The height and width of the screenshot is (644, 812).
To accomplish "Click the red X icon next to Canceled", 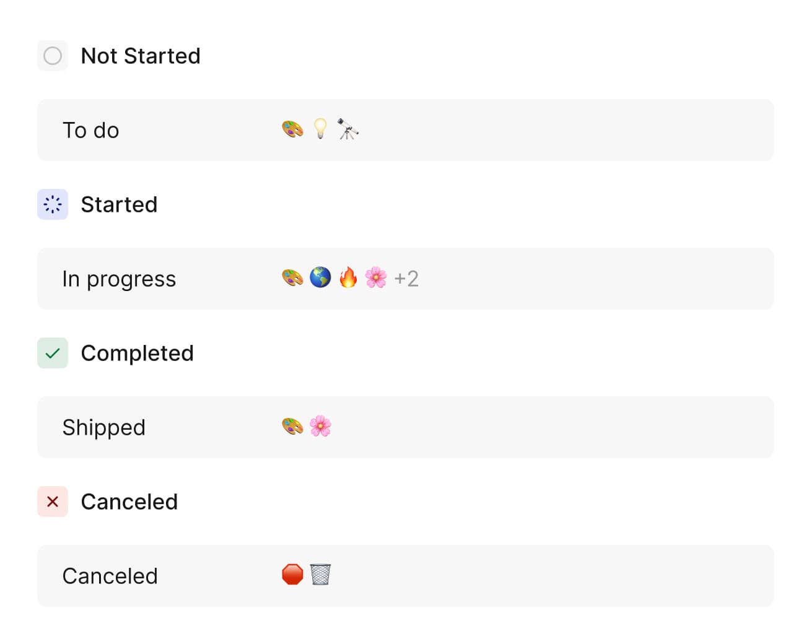I will [x=53, y=502].
